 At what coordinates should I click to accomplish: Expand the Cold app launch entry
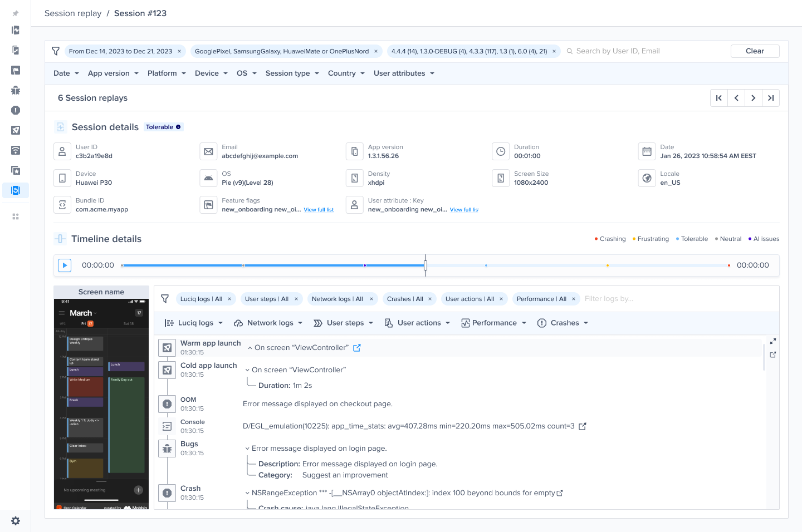pos(247,370)
